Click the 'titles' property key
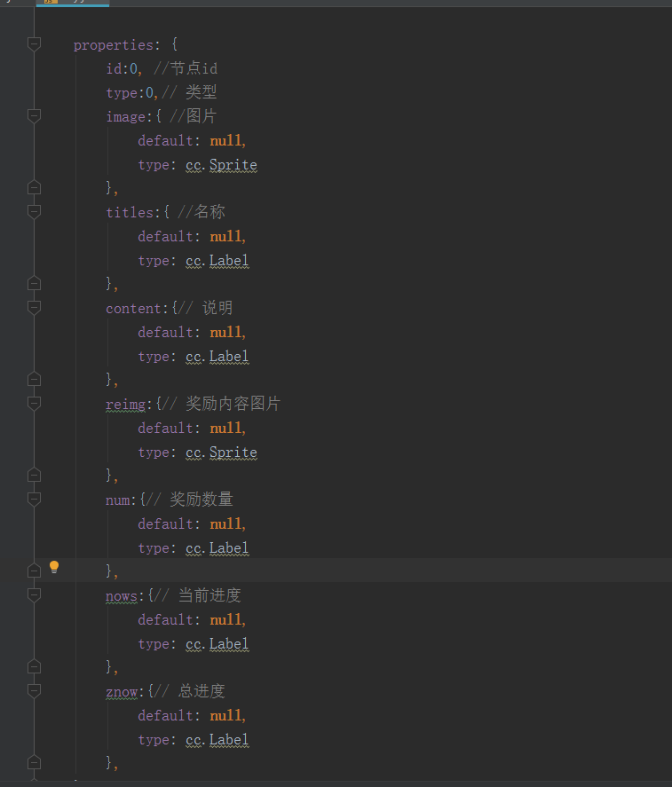The height and width of the screenshot is (787, 672). (x=130, y=212)
